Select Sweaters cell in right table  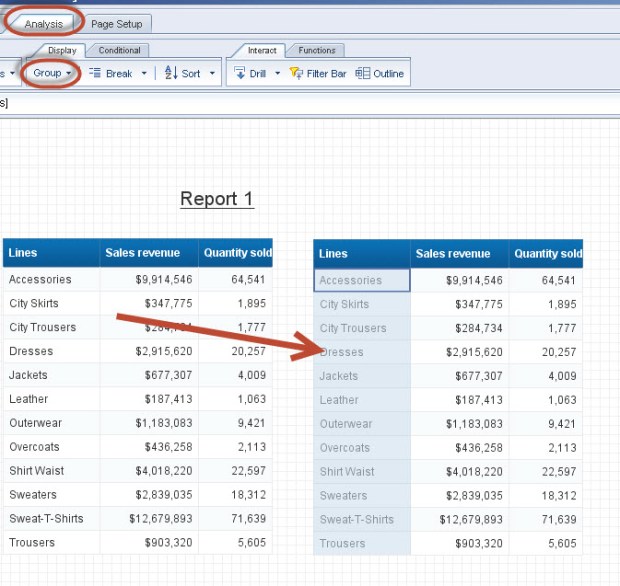[x=362, y=495]
